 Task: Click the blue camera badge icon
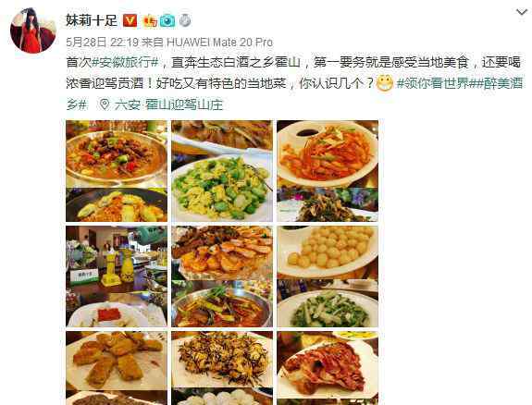click(x=167, y=21)
